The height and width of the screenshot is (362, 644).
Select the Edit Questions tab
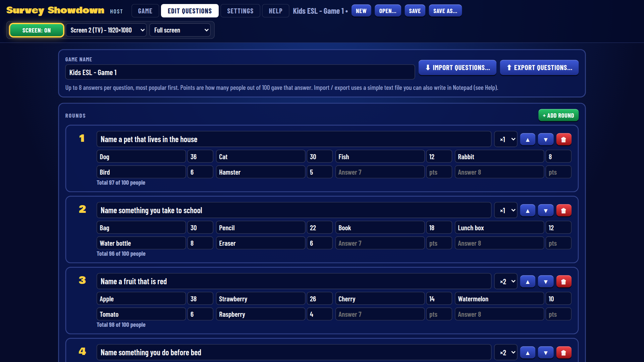pyautogui.click(x=190, y=11)
